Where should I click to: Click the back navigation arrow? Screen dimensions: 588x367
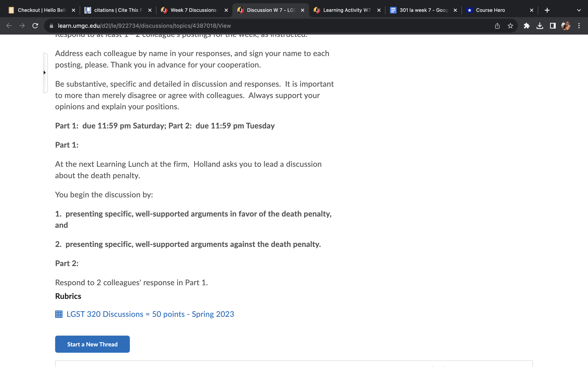tap(9, 25)
